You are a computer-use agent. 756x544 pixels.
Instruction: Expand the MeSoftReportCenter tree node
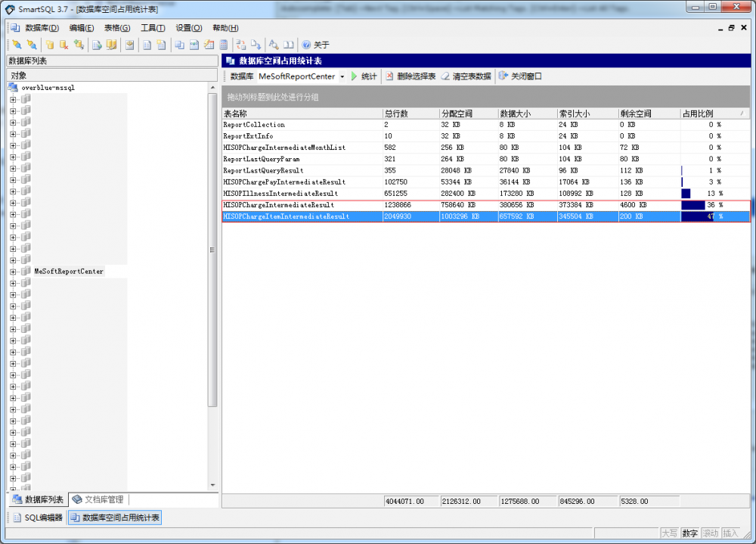click(13, 271)
